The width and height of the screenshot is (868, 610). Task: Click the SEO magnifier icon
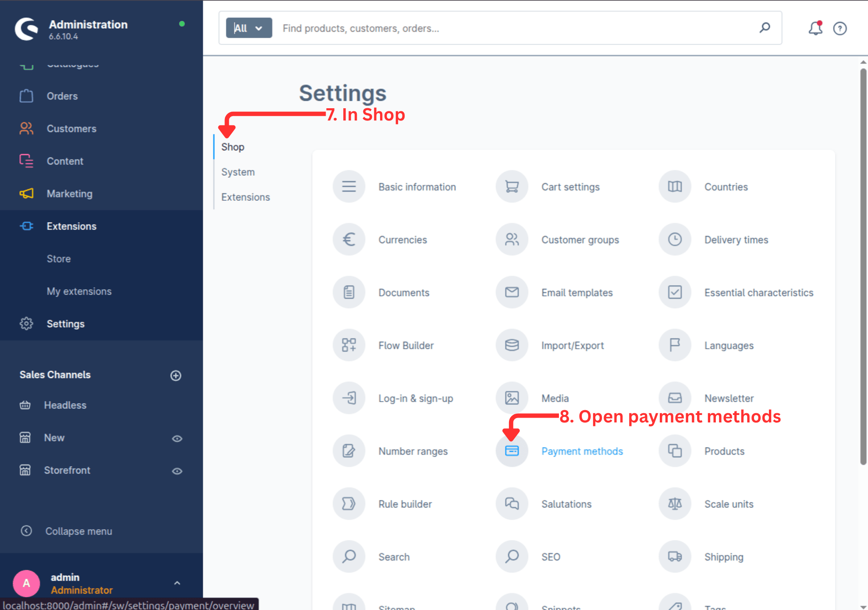pyautogui.click(x=512, y=557)
